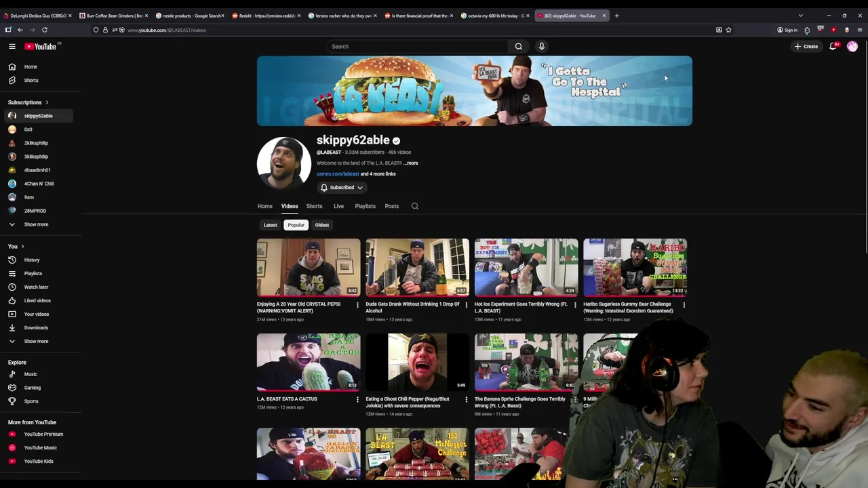The height and width of the screenshot is (488, 868).
Task: Bookmark this page star icon
Action: point(728,30)
